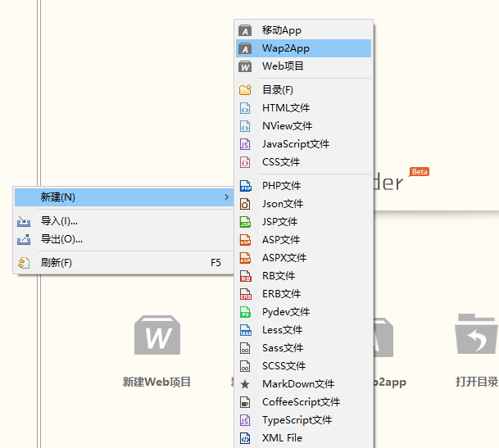
Task: Click the 移动App project icon
Action: (245, 30)
